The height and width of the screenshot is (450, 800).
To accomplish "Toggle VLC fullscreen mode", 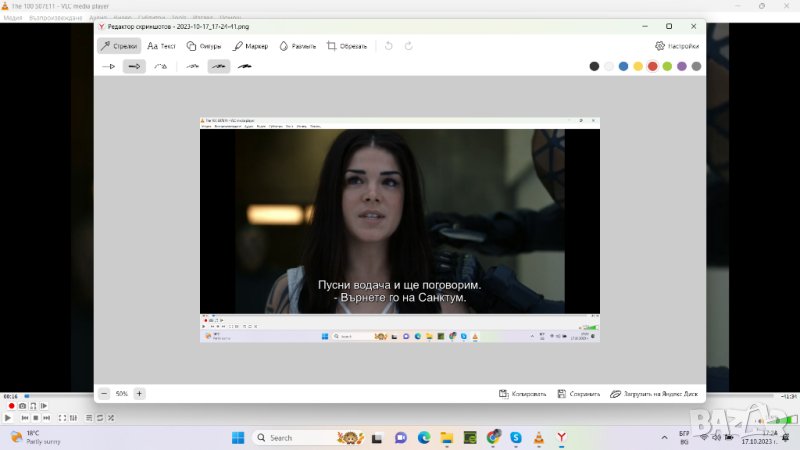I will pos(61,417).
